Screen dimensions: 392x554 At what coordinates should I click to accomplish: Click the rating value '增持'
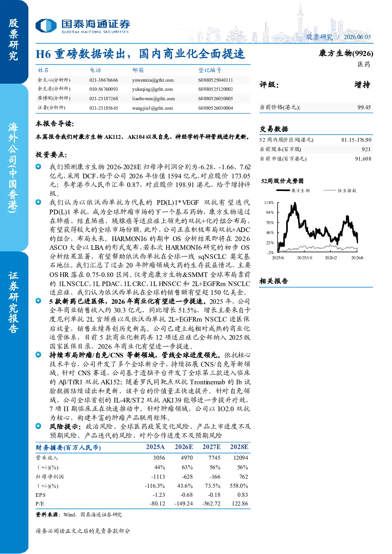362,85
